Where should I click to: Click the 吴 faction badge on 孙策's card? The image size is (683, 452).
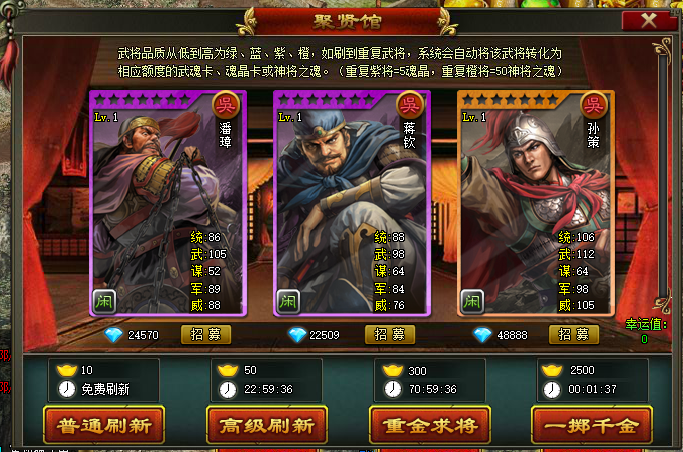coord(594,105)
